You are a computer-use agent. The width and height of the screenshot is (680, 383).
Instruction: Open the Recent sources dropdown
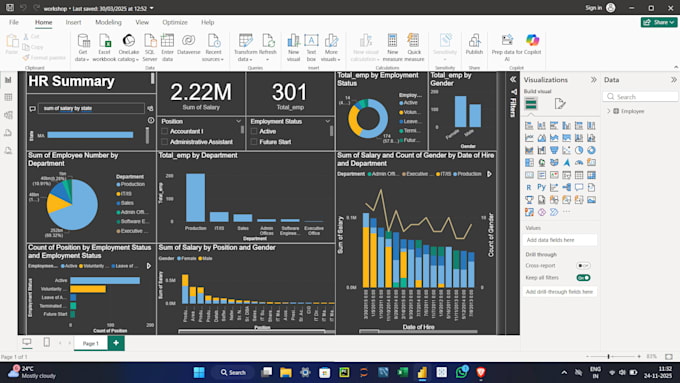212,47
